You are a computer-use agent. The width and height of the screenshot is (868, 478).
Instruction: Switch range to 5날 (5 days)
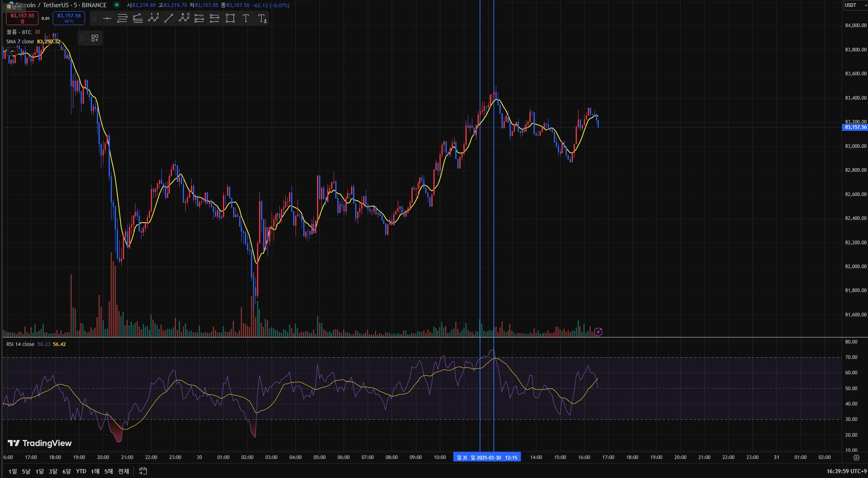point(26,471)
